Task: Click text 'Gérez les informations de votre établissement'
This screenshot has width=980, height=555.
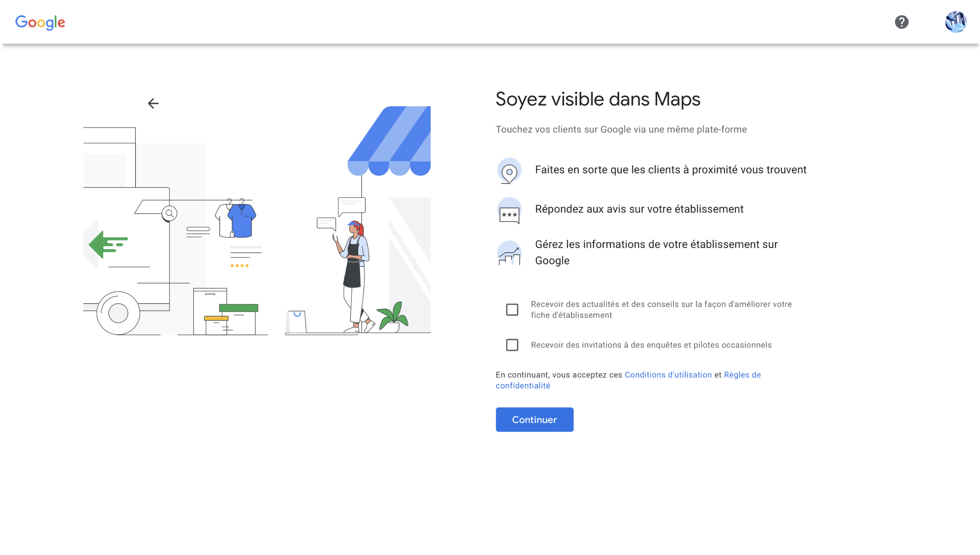Action: [648, 244]
